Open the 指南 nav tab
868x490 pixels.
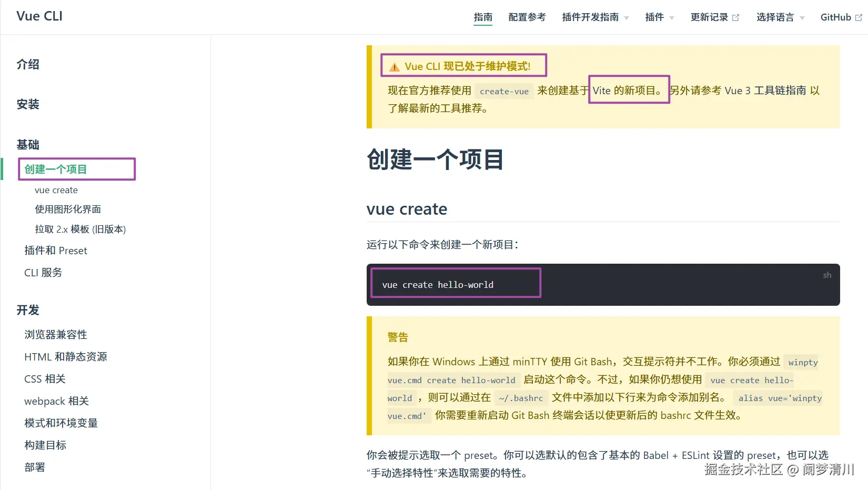point(483,17)
